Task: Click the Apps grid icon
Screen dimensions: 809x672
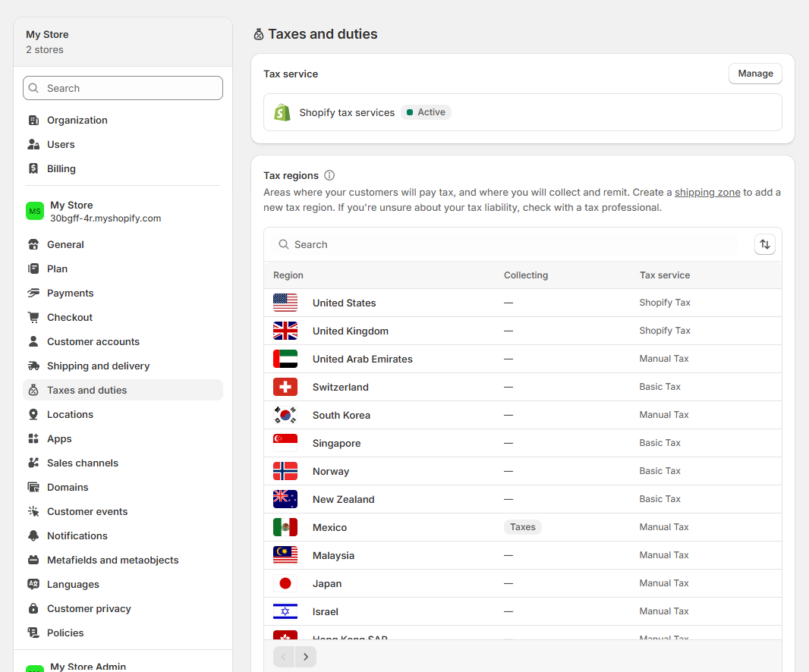Action: tap(33, 438)
